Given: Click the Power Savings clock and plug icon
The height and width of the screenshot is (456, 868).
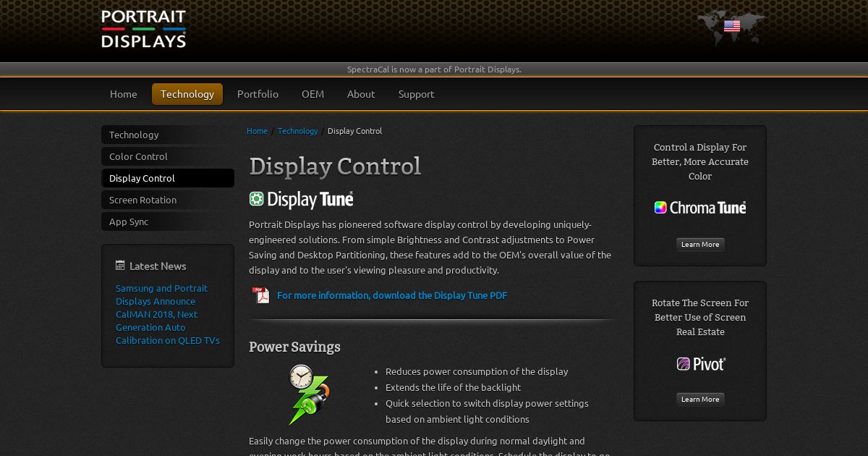Looking at the screenshot, I should coord(309,394).
